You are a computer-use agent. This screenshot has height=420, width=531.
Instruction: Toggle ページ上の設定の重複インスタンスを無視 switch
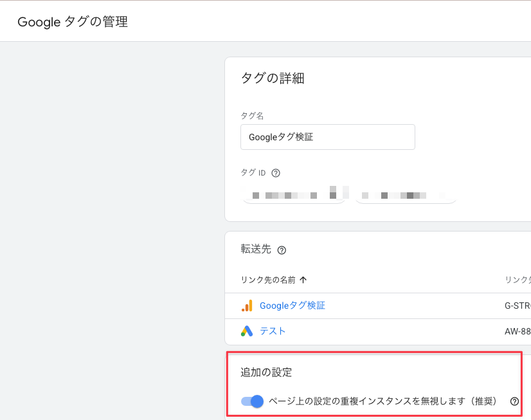pos(252,401)
